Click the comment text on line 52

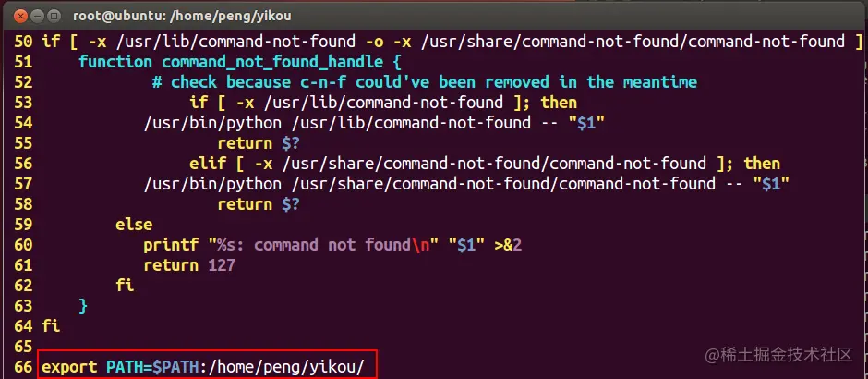[425, 82]
